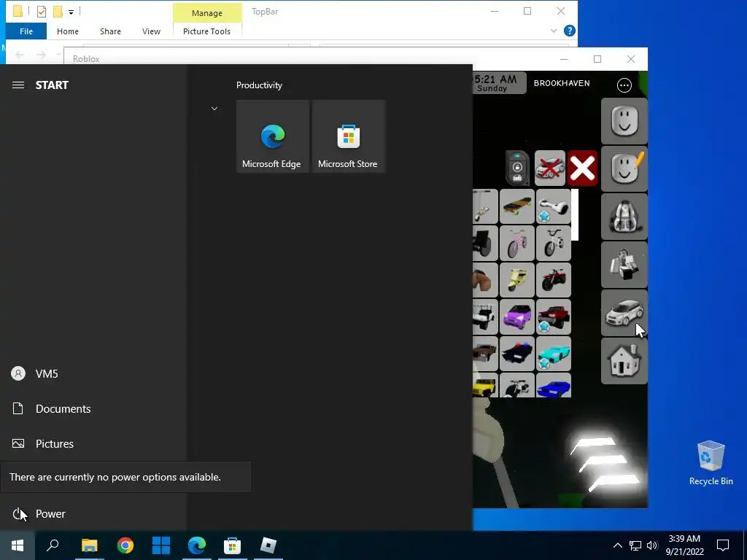Open Picture Tools ribbon tab
The image size is (747, 560).
(206, 31)
